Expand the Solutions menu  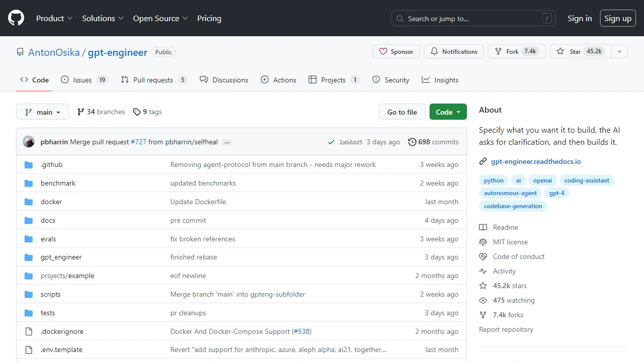(x=103, y=18)
